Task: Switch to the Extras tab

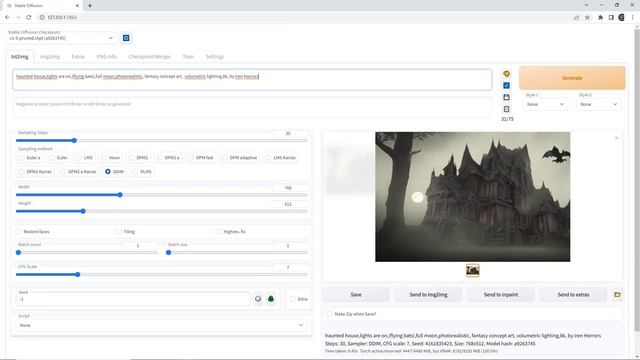Action: 78,57
